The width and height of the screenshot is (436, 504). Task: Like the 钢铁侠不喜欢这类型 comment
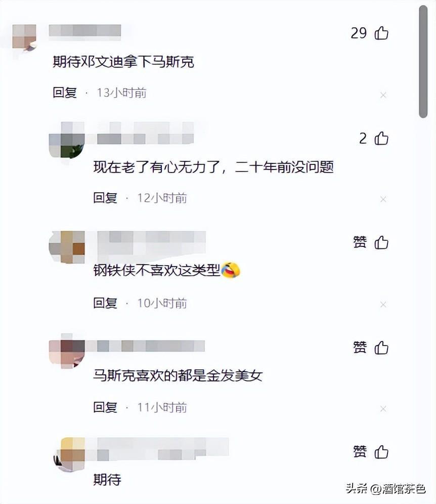[381, 242]
